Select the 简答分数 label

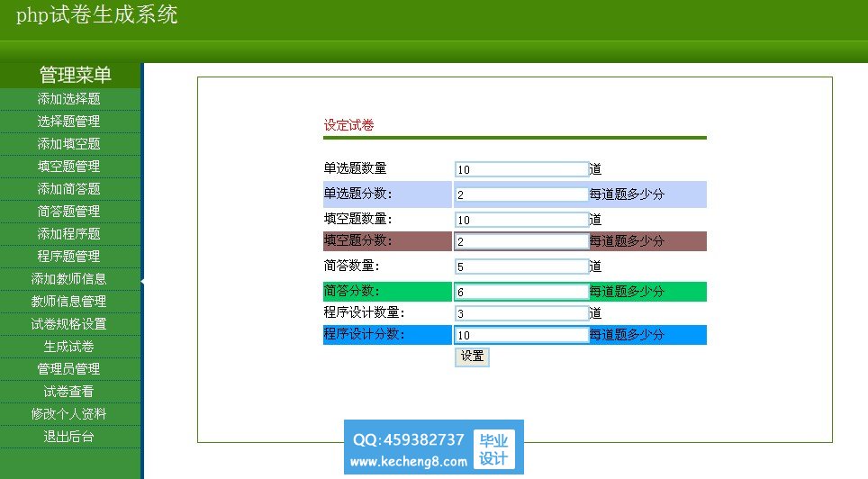351,291
